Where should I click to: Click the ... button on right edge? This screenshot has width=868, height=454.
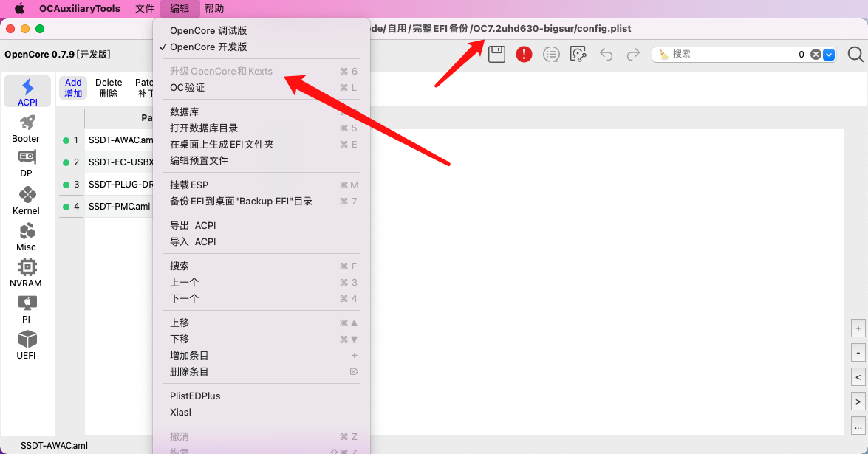point(858,427)
